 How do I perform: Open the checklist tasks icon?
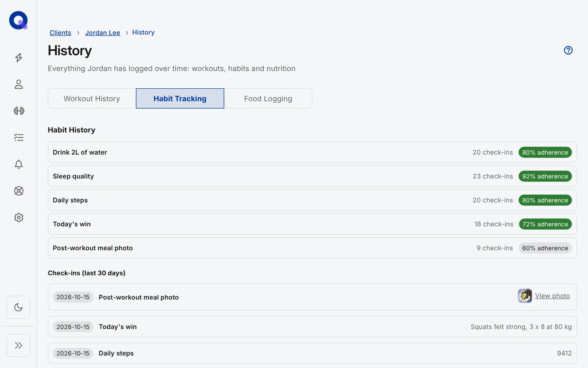[x=19, y=138]
